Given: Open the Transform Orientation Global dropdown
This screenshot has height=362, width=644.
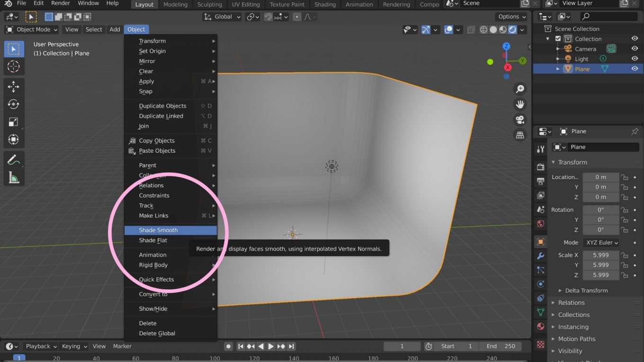Looking at the screenshot, I should [223, 17].
